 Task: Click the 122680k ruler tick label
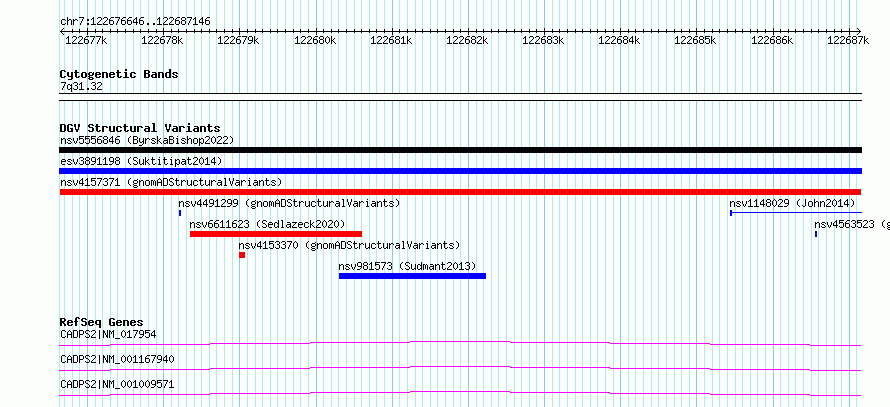[x=314, y=40]
